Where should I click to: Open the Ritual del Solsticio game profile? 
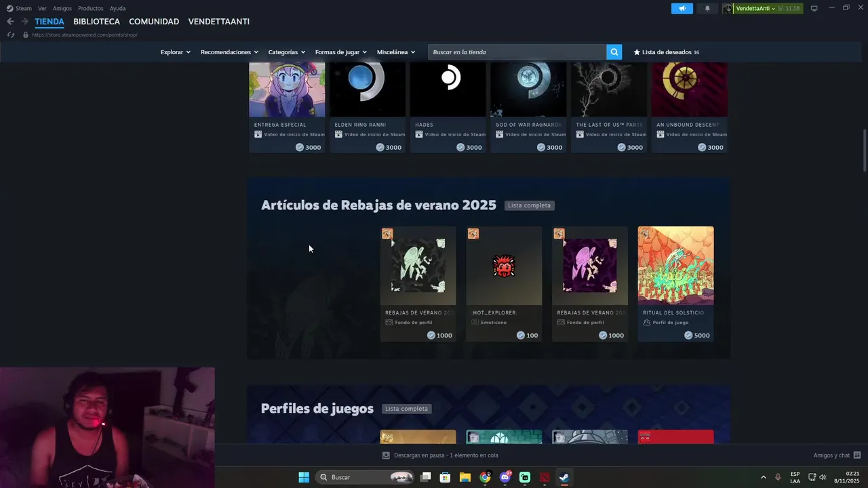click(x=675, y=284)
